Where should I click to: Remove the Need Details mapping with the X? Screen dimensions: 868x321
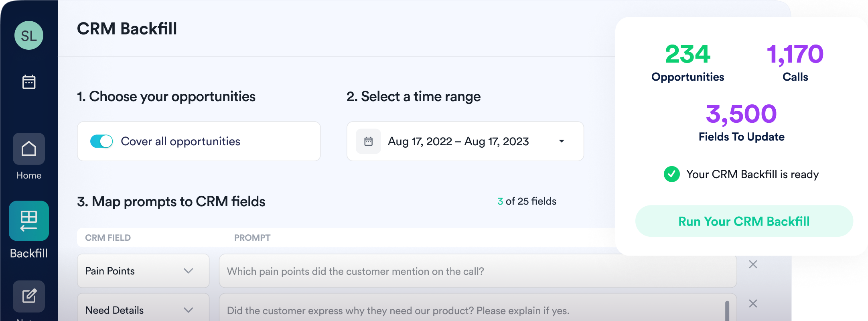pyautogui.click(x=753, y=303)
